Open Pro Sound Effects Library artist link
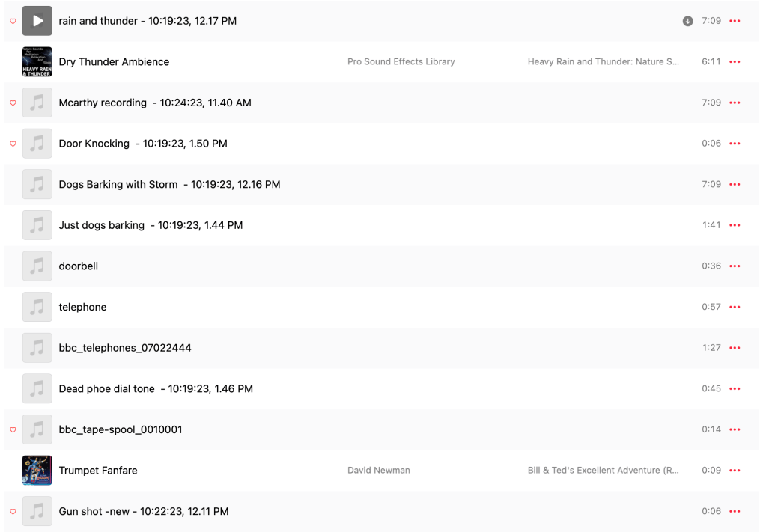The width and height of the screenshot is (766, 532). click(x=401, y=62)
